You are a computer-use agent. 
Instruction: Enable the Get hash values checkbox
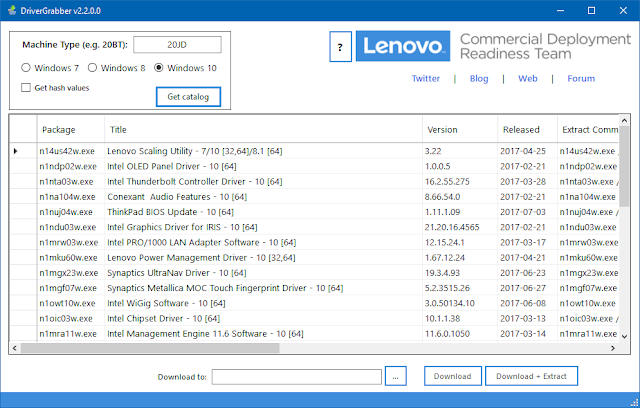coord(26,88)
